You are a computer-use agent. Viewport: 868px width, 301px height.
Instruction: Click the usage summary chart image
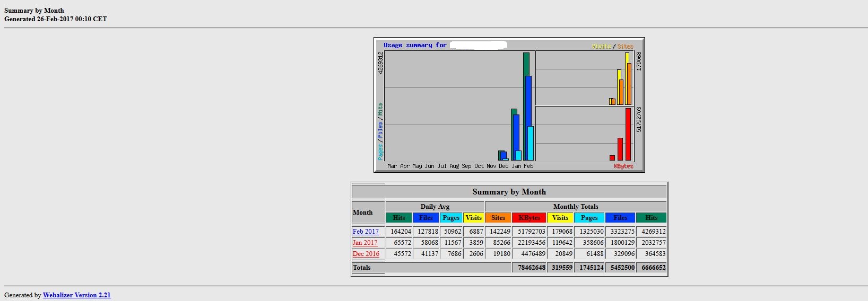pos(509,105)
